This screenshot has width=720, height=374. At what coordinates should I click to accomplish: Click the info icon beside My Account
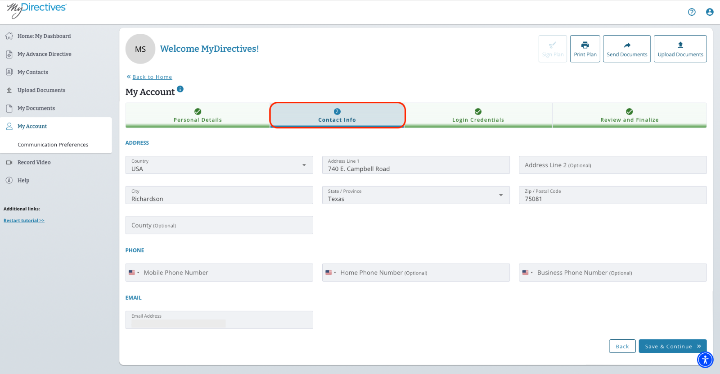pyautogui.click(x=180, y=89)
